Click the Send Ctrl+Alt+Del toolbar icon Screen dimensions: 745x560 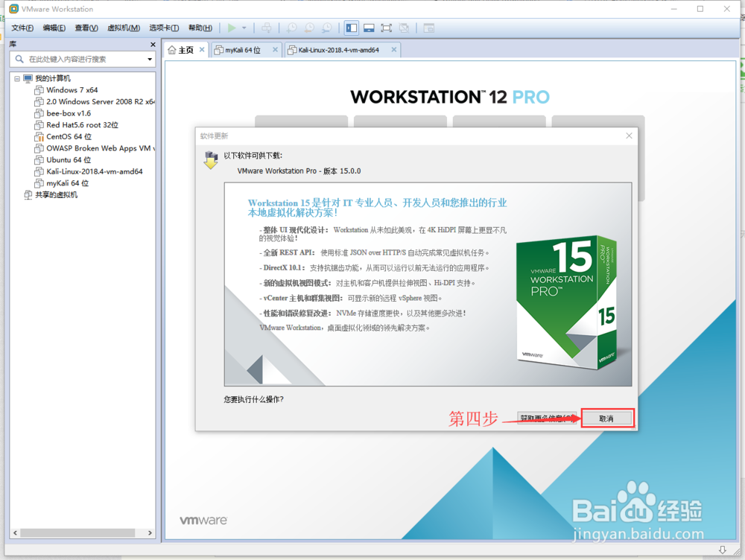tap(267, 28)
